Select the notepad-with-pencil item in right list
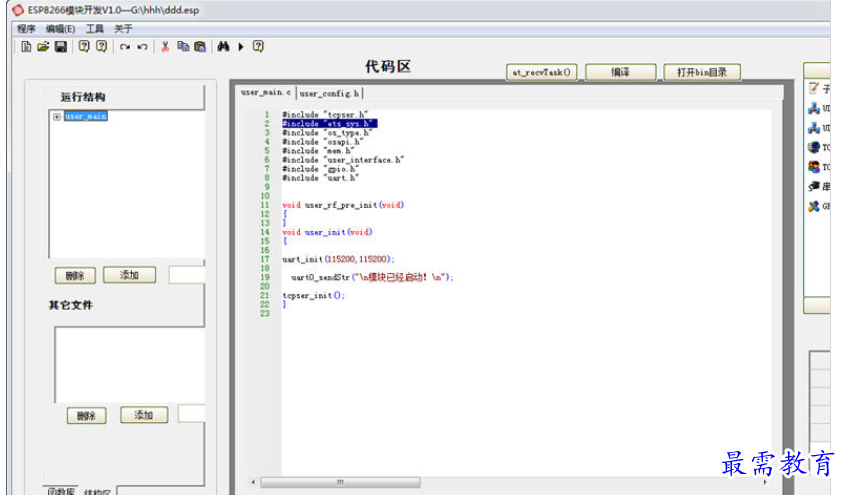 [818, 88]
